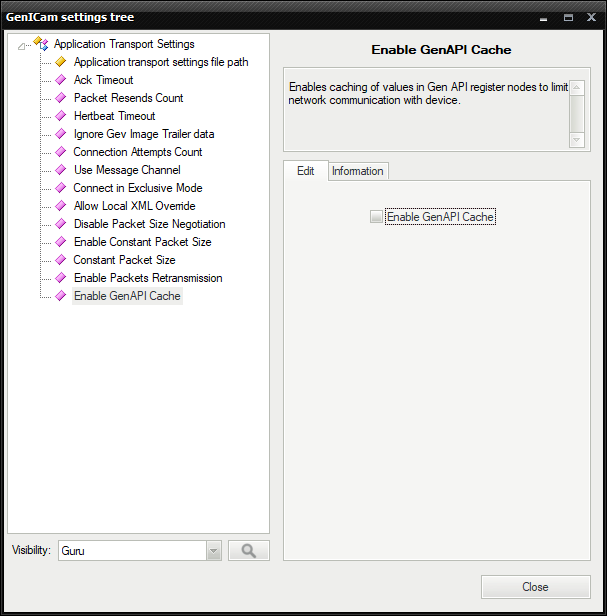The image size is (607, 616).
Task: Click the diamond icon beside Enable GenAPI Cache row
Action: click(61, 296)
